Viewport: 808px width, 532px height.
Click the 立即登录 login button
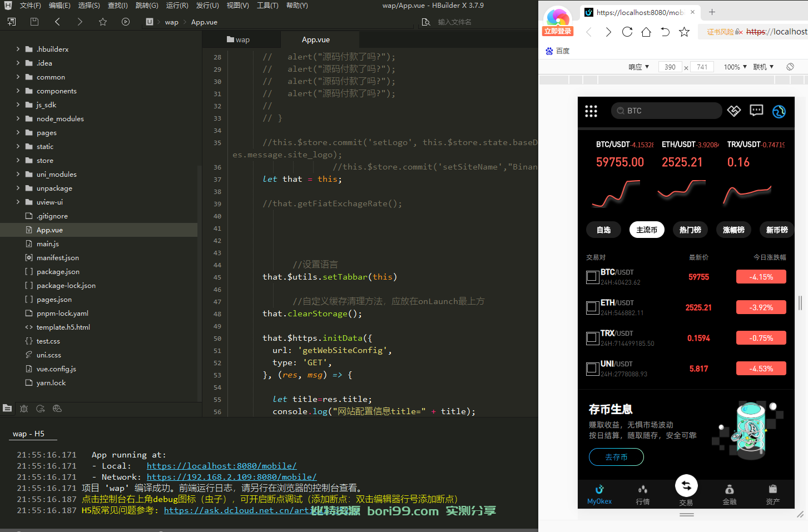point(558,31)
